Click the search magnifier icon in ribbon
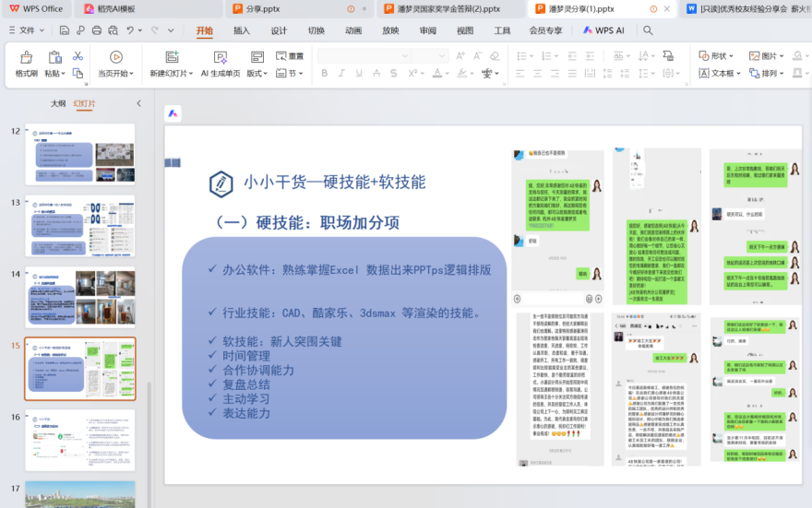The height and width of the screenshot is (508, 812). [648, 30]
